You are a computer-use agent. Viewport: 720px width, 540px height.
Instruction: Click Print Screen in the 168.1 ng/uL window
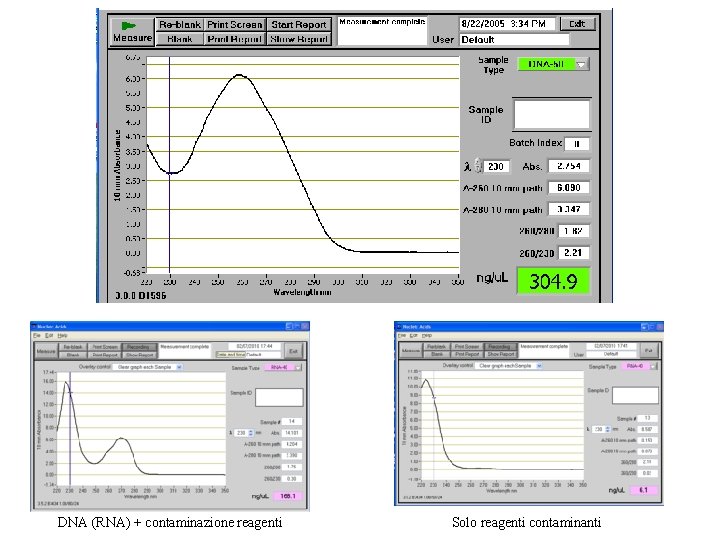(105, 347)
